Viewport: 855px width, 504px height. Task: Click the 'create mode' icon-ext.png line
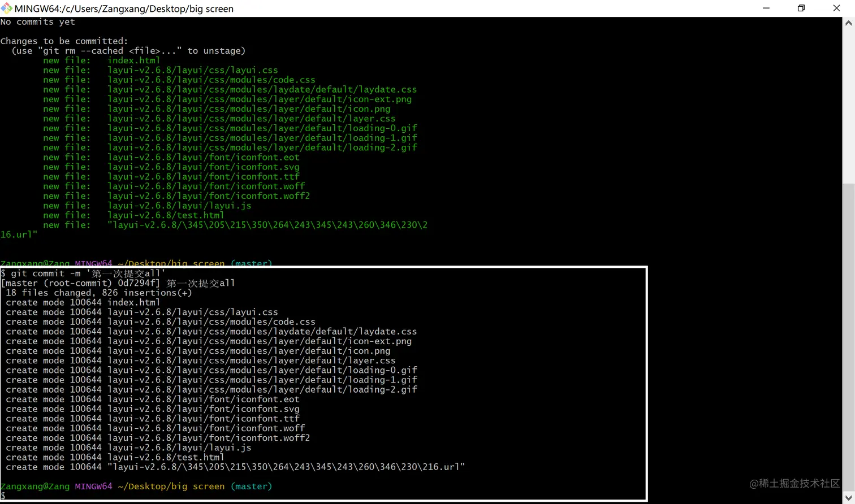click(x=209, y=341)
